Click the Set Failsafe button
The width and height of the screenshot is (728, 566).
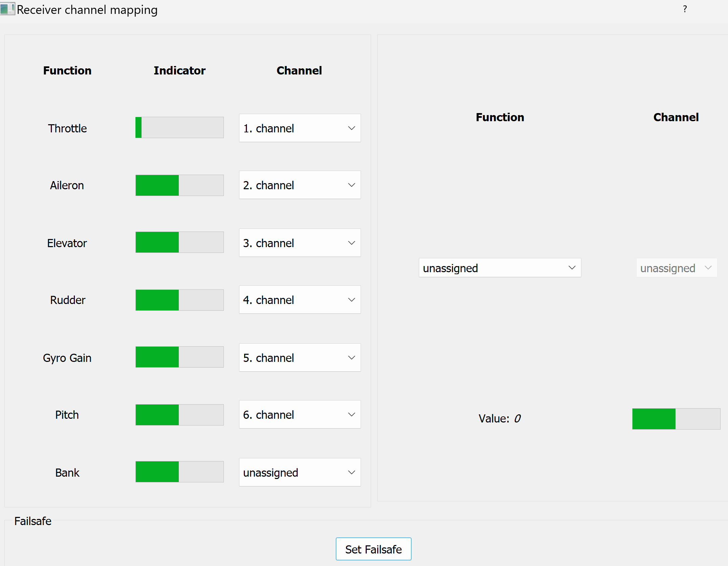(373, 549)
